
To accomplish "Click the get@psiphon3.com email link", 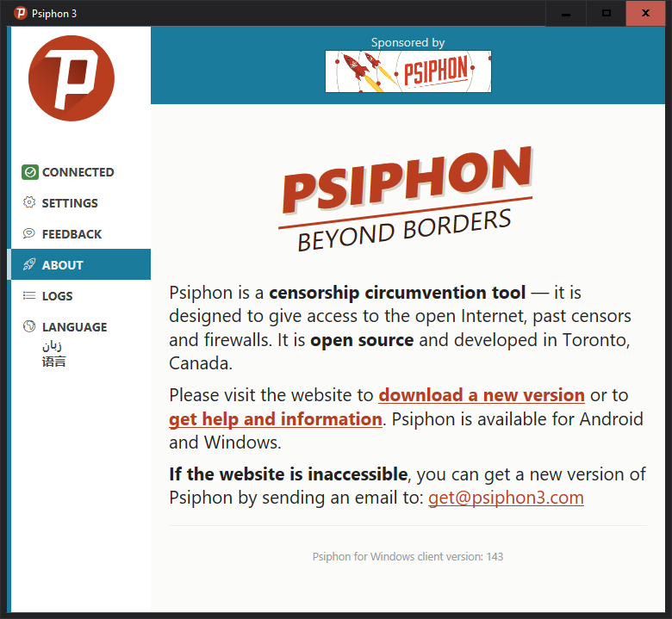I will click(506, 498).
